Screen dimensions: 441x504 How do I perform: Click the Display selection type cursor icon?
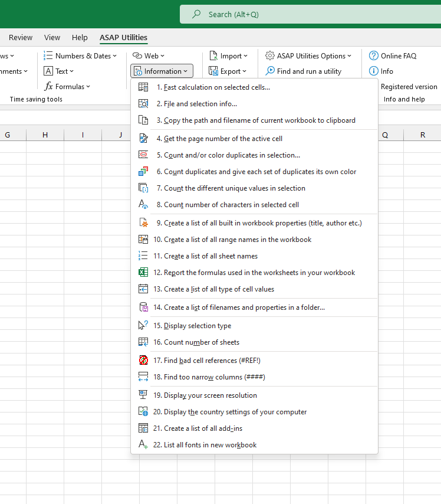tap(143, 325)
